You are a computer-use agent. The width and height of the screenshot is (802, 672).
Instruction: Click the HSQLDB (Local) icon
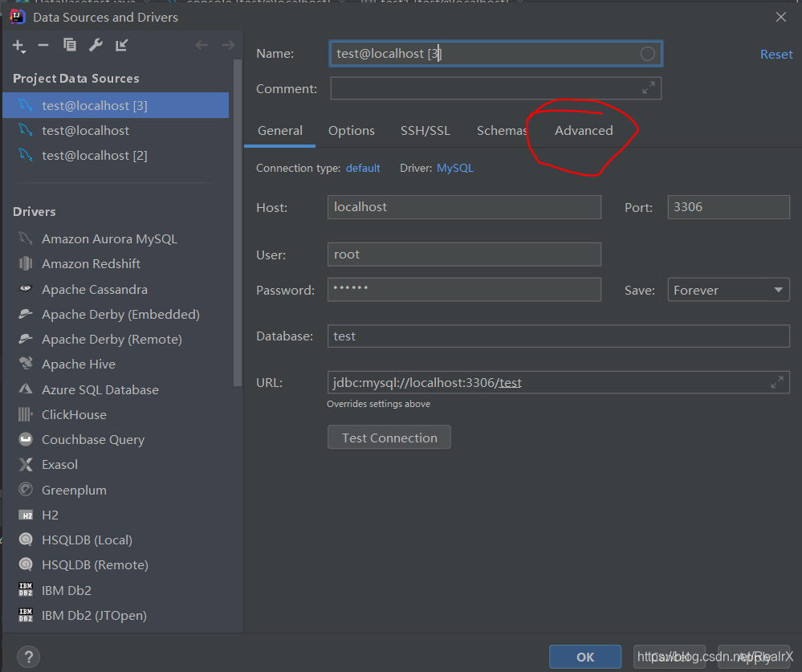point(26,539)
